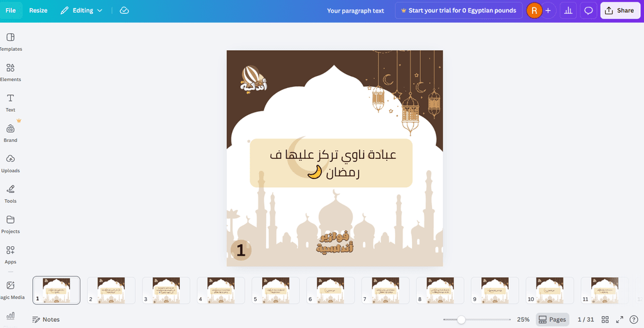Image resolution: width=644 pixels, height=328 pixels.
Task: Select page 6 thumbnail
Action: [x=331, y=290]
